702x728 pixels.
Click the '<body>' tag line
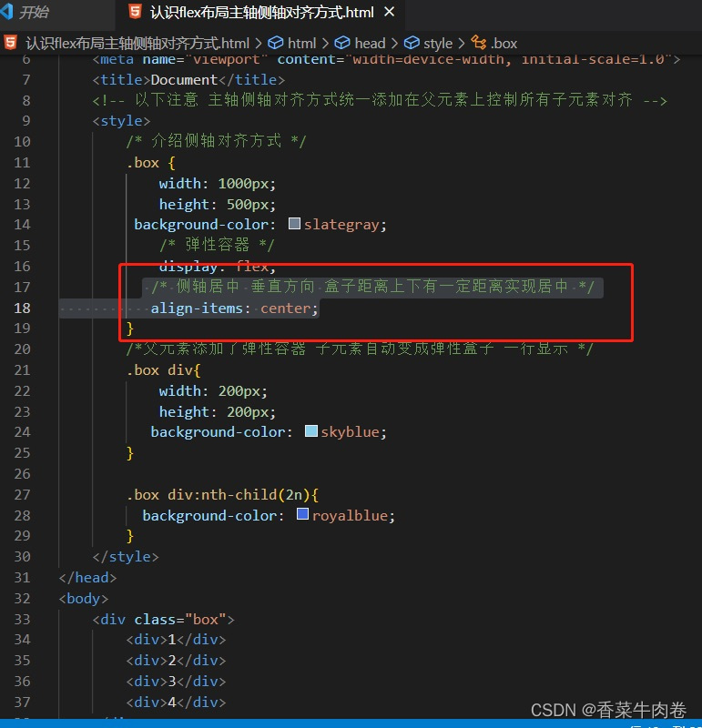(84, 599)
